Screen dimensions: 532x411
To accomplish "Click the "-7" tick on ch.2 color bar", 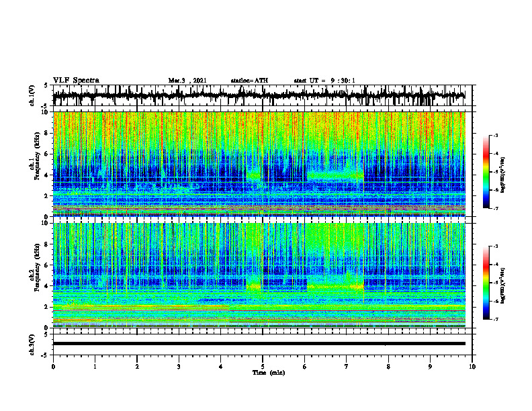I will point(496,320).
